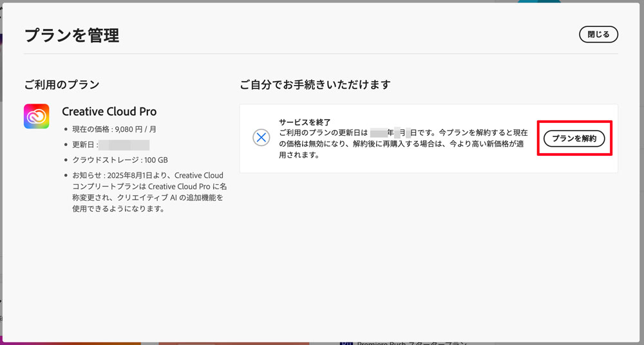Image resolution: width=644 pixels, height=345 pixels.
Task: Click the blue circled X icon
Action: point(261,138)
